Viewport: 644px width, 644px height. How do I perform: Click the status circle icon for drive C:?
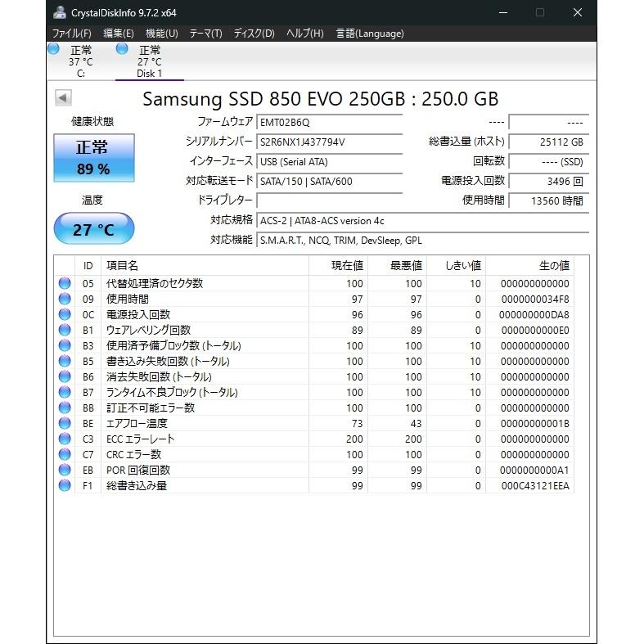coord(53,49)
